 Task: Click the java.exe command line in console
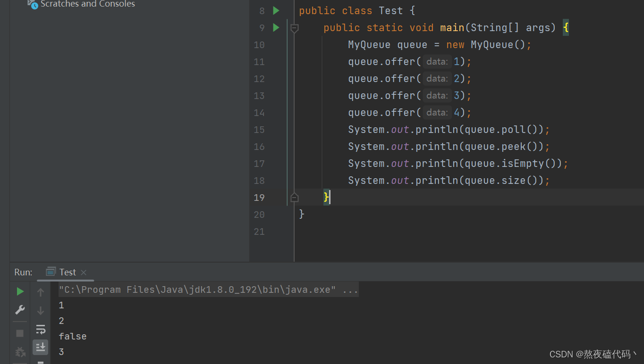point(208,290)
